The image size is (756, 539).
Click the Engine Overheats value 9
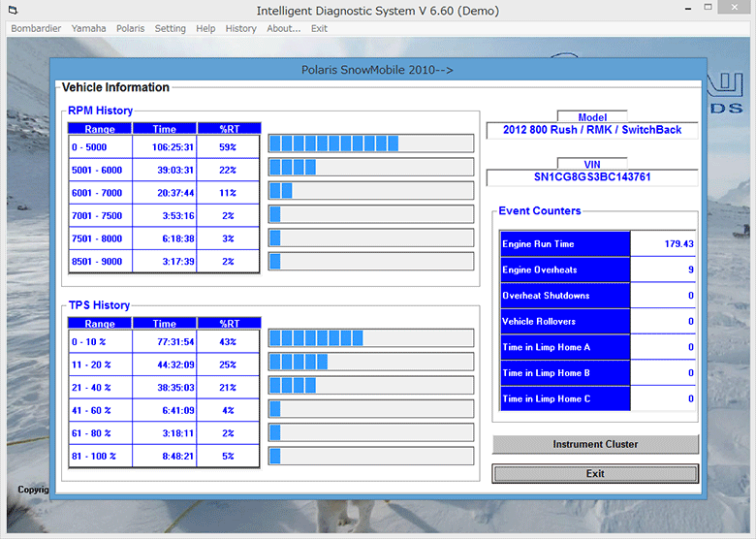click(x=663, y=269)
